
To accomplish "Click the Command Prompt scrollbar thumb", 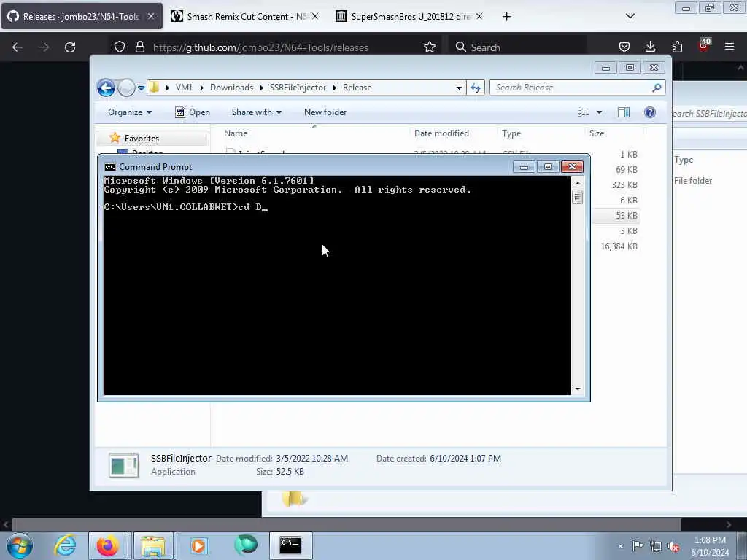I will point(578,197).
